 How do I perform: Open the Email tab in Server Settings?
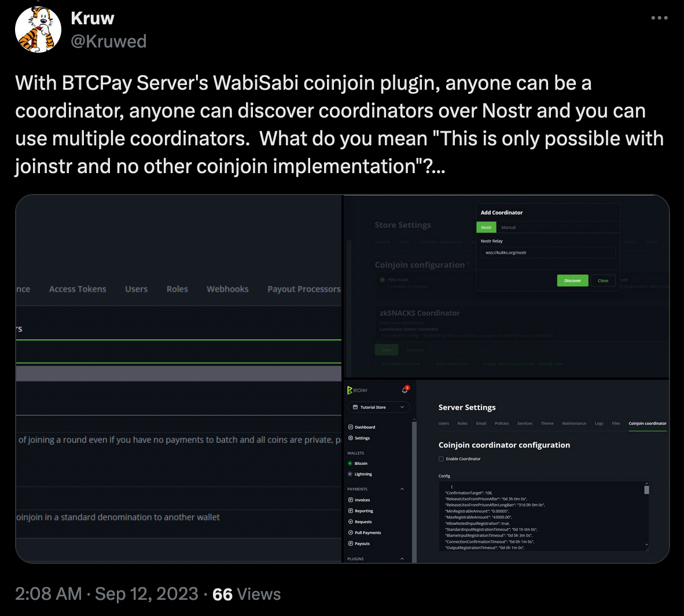pyautogui.click(x=481, y=423)
